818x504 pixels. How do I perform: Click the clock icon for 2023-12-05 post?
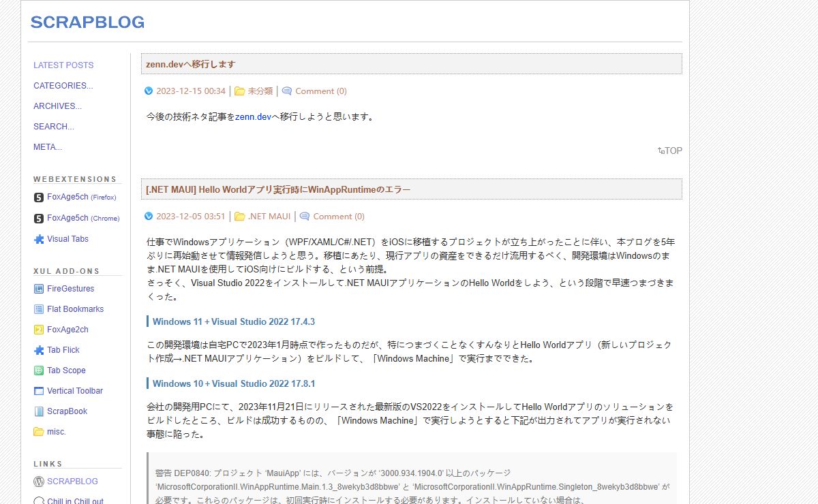tap(149, 216)
